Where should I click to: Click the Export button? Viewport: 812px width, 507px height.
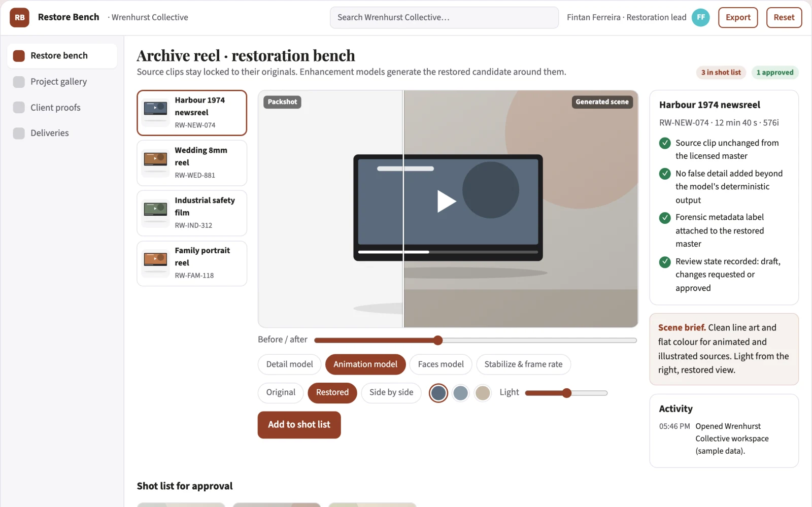click(x=738, y=17)
